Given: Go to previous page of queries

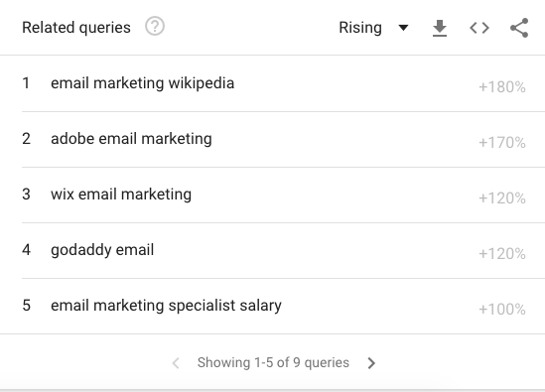Looking at the screenshot, I should point(176,363).
